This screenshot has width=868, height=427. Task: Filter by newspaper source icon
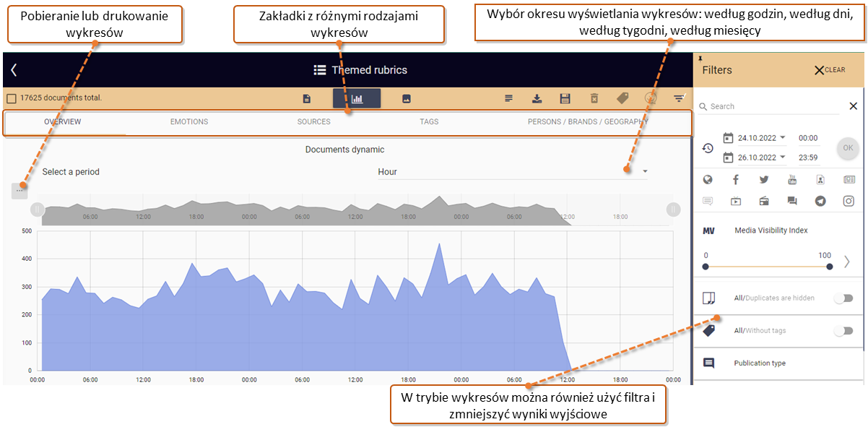tap(849, 180)
